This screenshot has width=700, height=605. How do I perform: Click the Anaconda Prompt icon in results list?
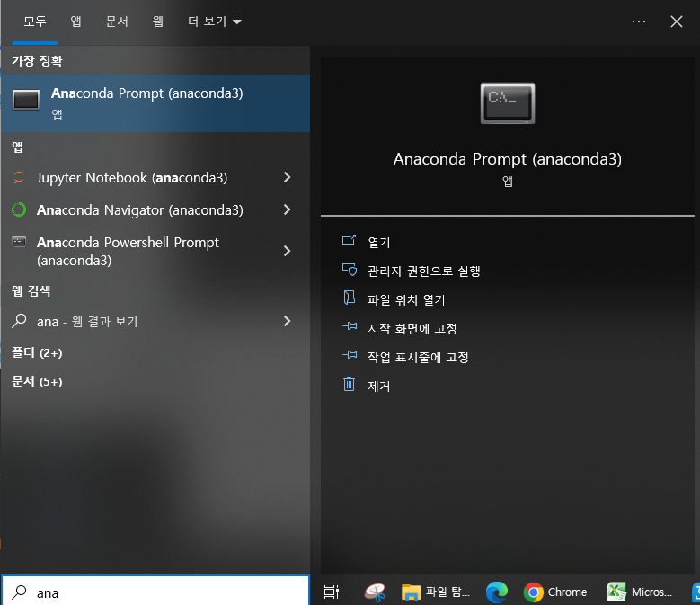click(x=26, y=100)
